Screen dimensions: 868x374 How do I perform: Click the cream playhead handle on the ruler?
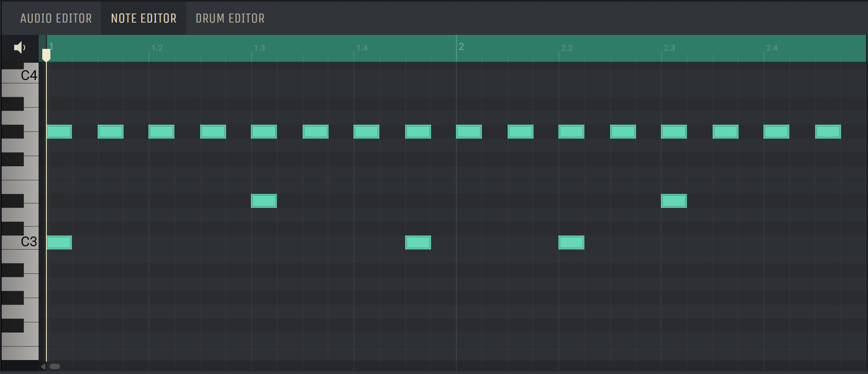tap(46, 55)
